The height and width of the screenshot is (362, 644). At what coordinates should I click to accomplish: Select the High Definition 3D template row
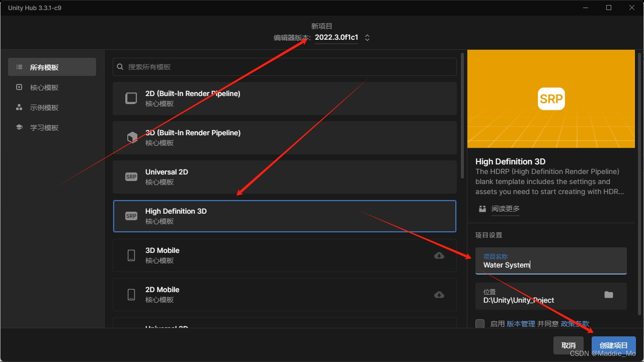click(x=285, y=216)
